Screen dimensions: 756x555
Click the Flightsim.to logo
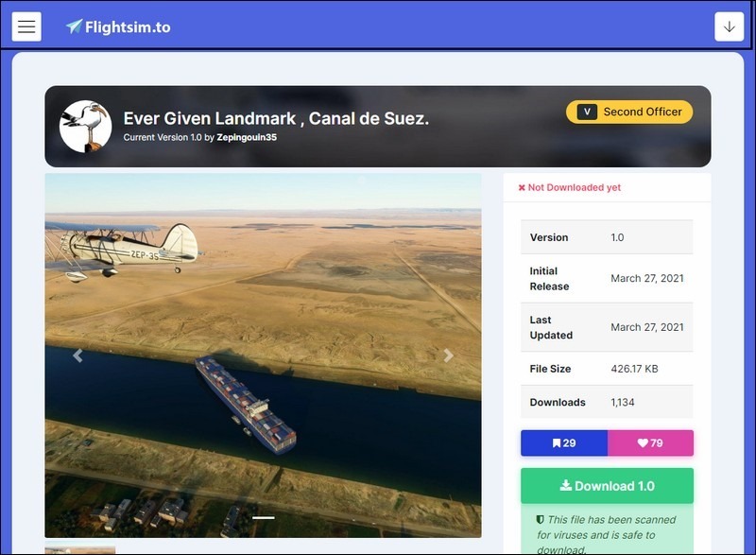pos(118,27)
